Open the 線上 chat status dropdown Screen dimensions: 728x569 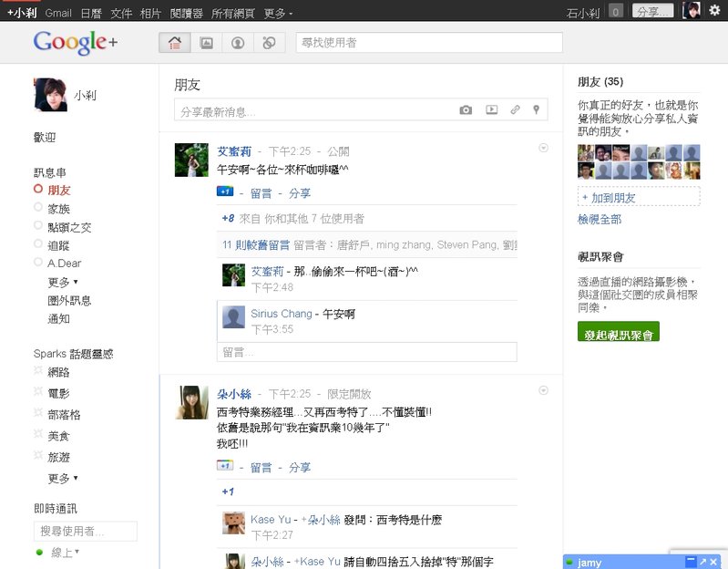pyautogui.click(x=65, y=553)
